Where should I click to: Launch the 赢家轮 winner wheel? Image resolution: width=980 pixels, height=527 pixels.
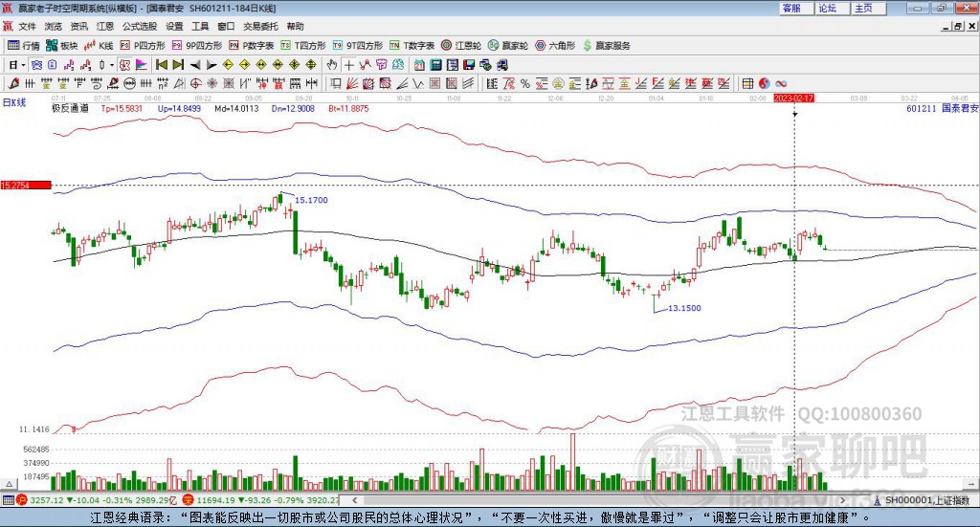point(508,46)
